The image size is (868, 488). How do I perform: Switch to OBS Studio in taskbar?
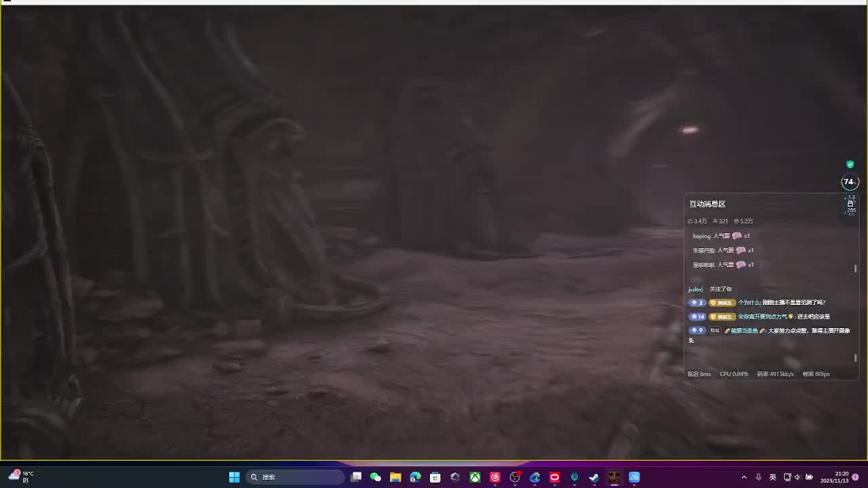coord(515,477)
